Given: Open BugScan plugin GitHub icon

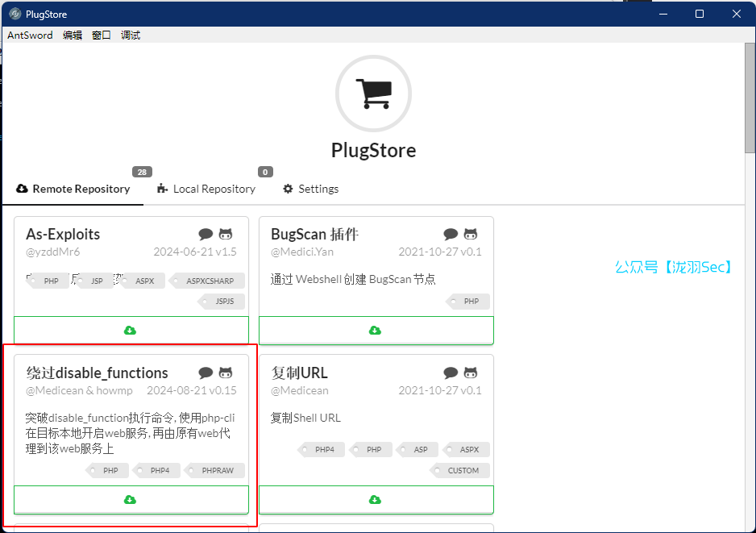Looking at the screenshot, I should (x=471, y=235).
